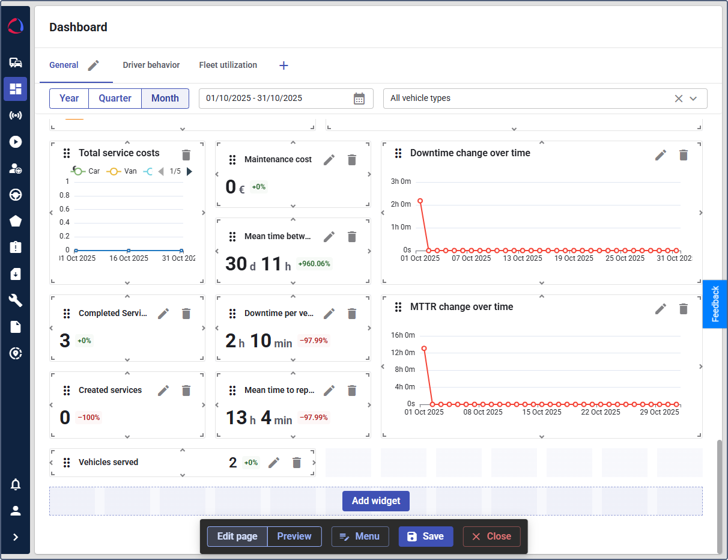Open the Driver behavior tab
The width and height of the screenshot is (728, 560).
tap(151, 65)
